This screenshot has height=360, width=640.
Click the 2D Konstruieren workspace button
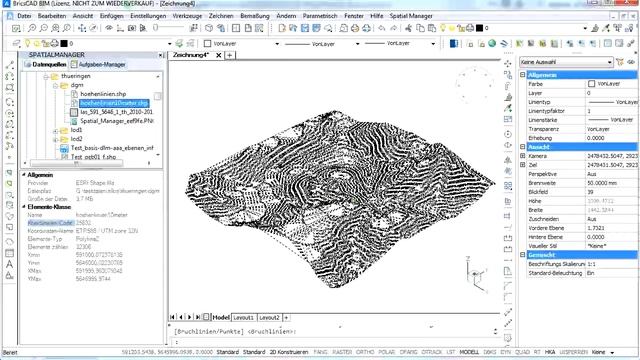pyautogui.click(x=289, y=352)
